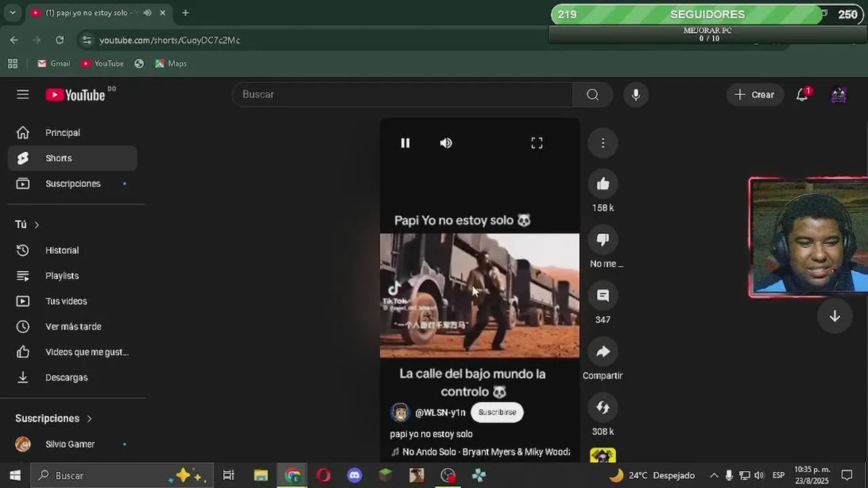
Task: Open the system volume control
Action: click(x=759, y=475)
